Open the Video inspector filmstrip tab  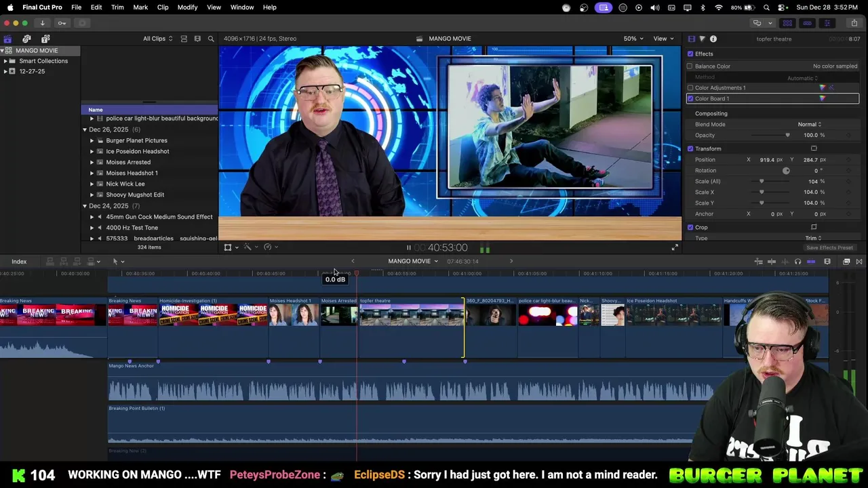[691, 39]
